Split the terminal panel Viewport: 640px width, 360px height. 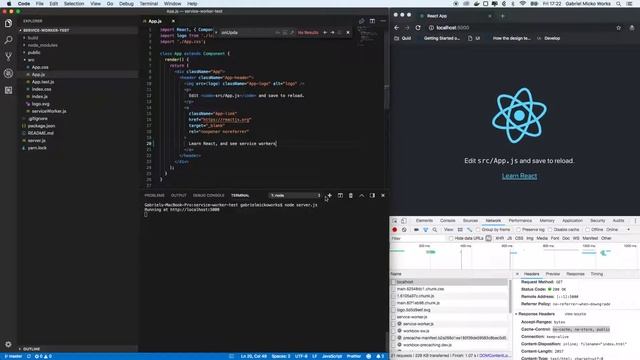coord(340,196)
